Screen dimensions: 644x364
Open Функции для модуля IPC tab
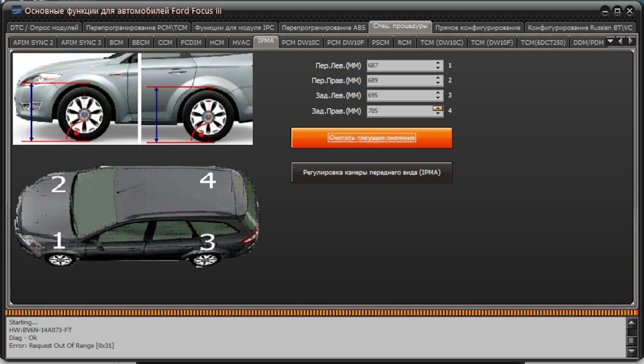pos(234,28)
